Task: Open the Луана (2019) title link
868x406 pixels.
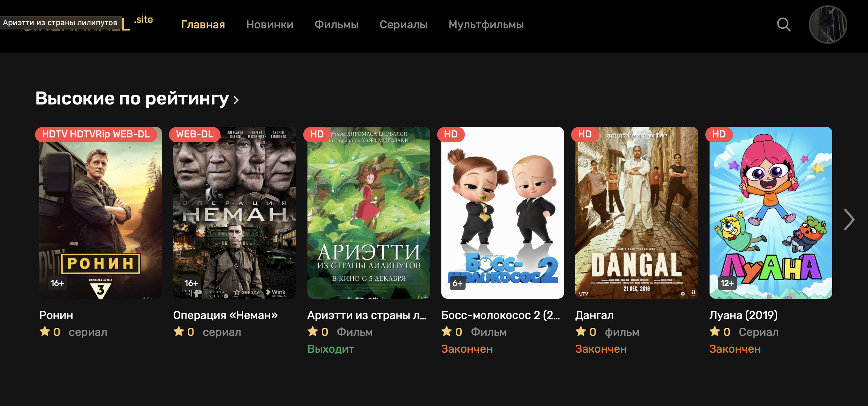Action: pos(743,315)
